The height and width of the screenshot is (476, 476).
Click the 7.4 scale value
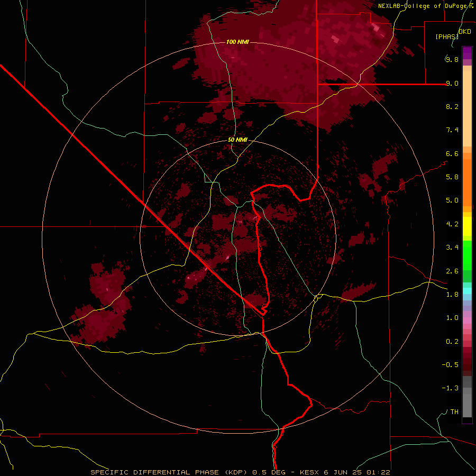tap(452, 130)
